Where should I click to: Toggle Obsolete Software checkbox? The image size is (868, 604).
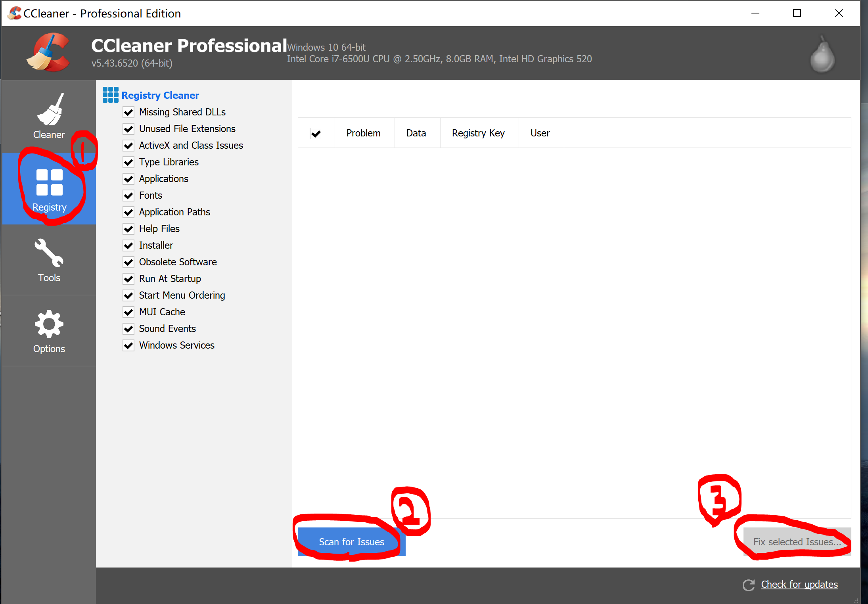(128, 262)
